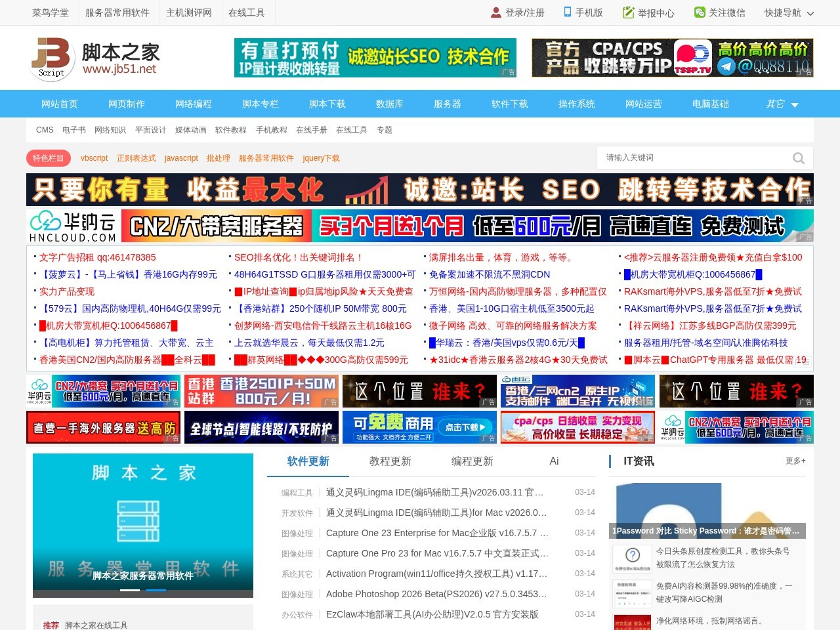Open 更多+ in IT资讯 section
840x630 pixels.
795,461
